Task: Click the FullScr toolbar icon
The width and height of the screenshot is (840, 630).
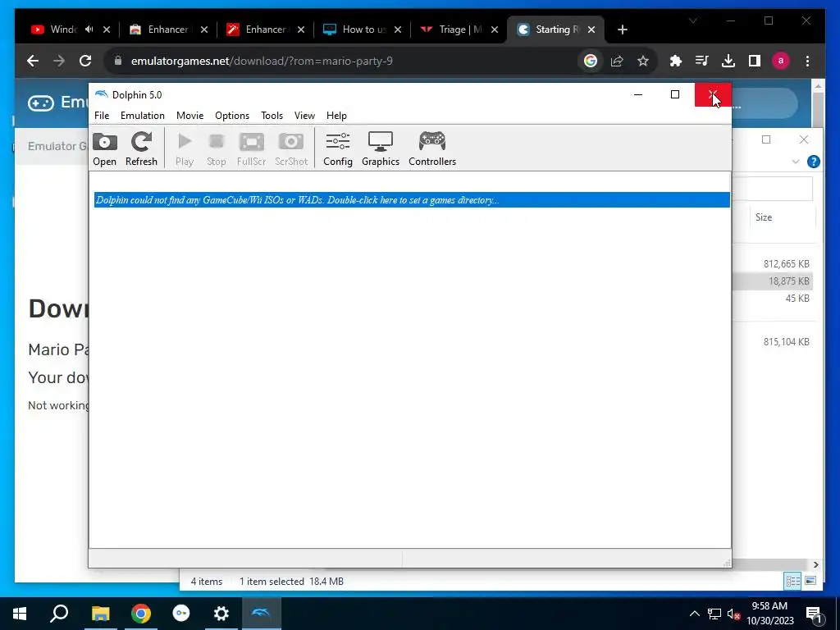Action: [x=251, y=149]
